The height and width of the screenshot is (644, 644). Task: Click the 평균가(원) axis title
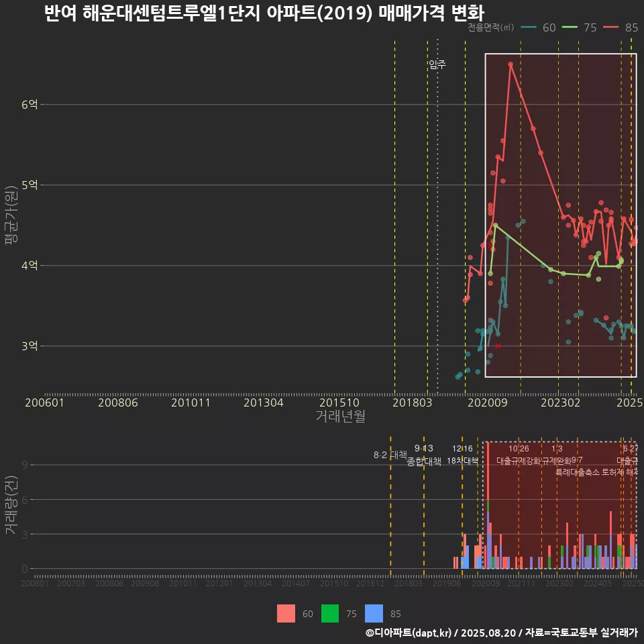pos(11,215)
